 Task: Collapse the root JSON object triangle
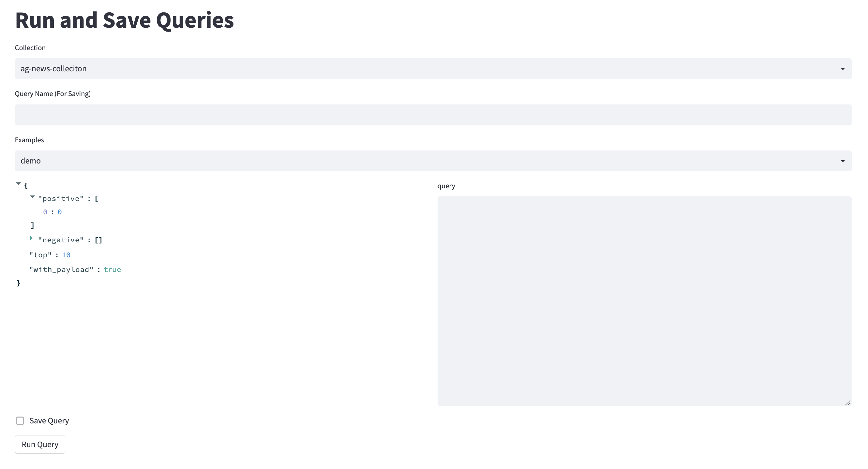(19, 184)
